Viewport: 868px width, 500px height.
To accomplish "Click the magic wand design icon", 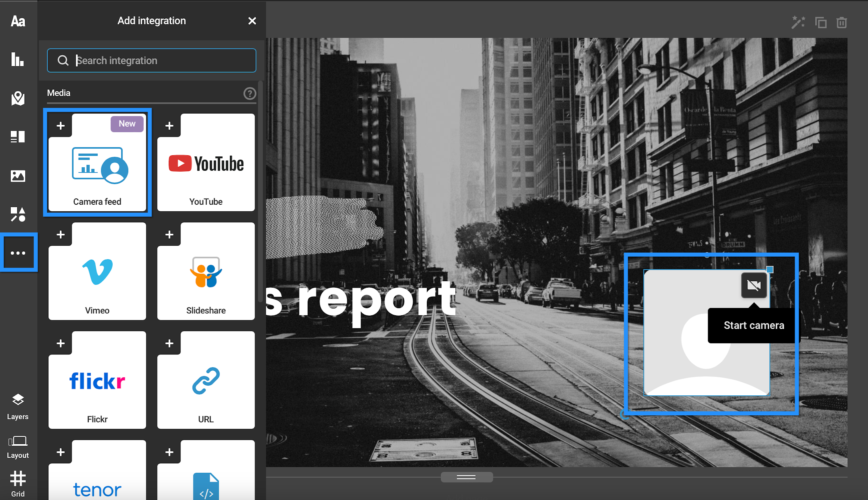I will click(x=798, y=23).
